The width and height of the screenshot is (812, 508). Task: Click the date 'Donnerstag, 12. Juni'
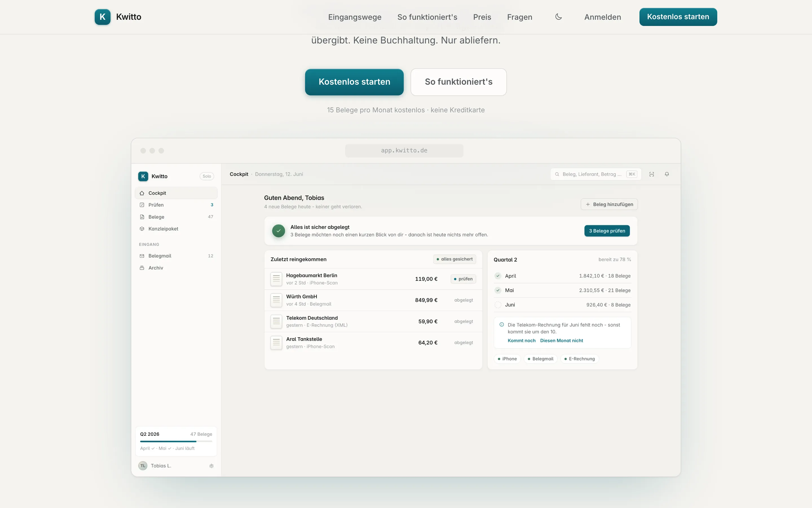279,174
